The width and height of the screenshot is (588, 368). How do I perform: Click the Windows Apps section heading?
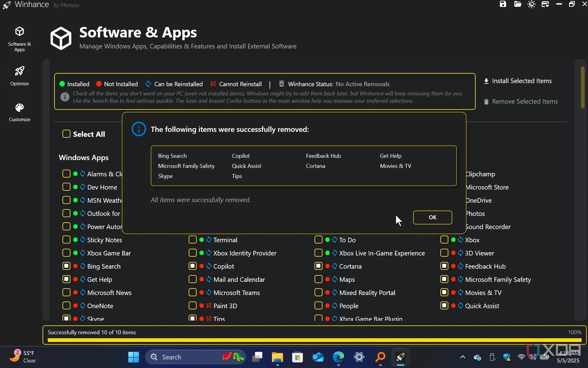[84, 158]
